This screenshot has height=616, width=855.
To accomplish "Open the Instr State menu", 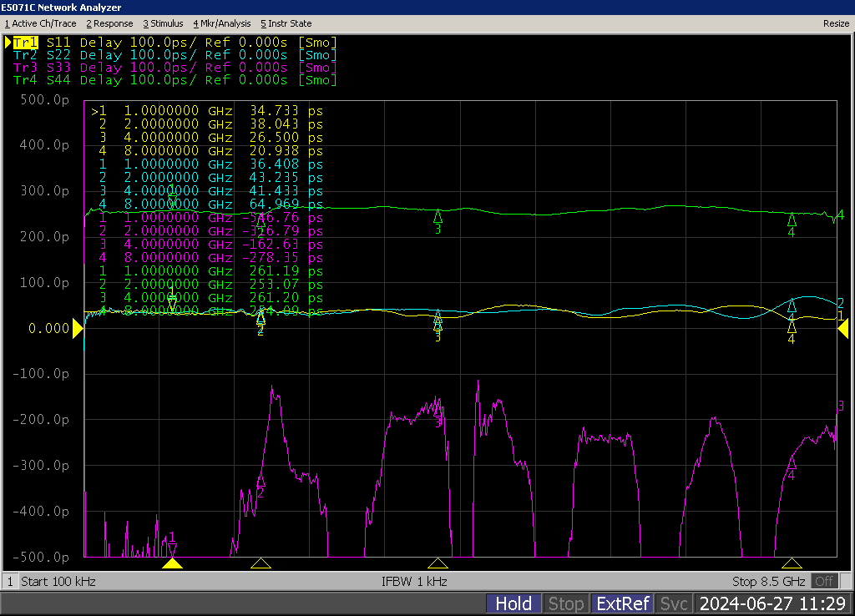I will pyautogui.click(x=286, y=23).
